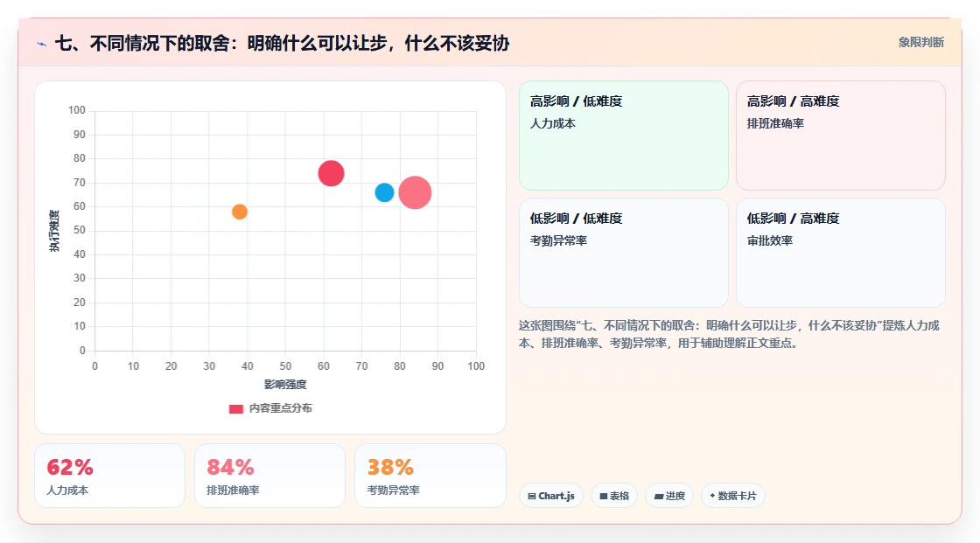Click 审批效率 text in quadrant card
This screenshot has height=543, width=980.
pos(769,240)
